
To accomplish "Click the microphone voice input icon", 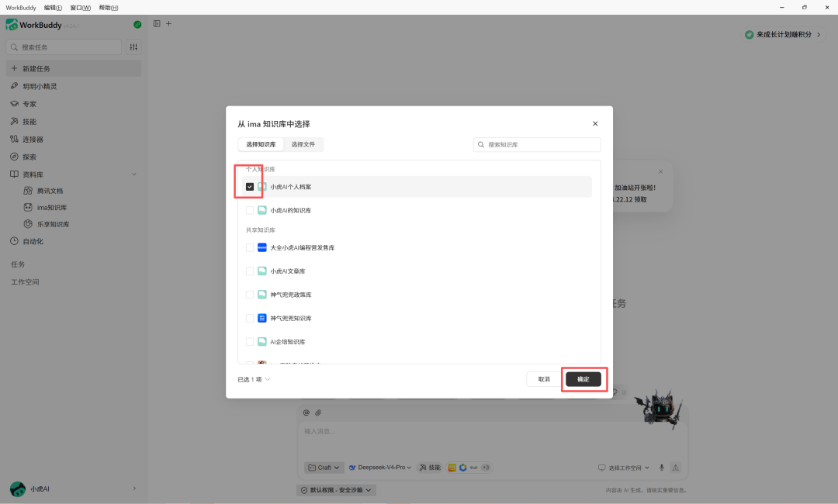I will pyautogui.click(x=662, y=467).
